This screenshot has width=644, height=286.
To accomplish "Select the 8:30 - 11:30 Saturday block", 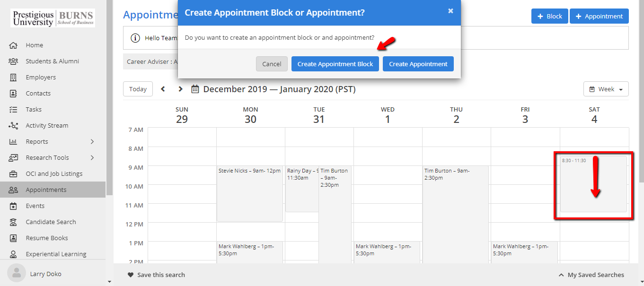I will (593, 184).
